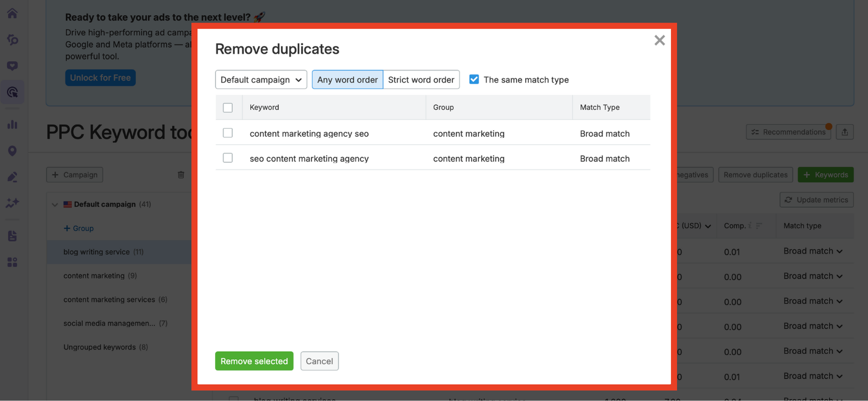Image resolution: width=868 pixels, height=401 pixels.
Task: Close the Remove duplicates dialog
Action: (x=659, y=40)
